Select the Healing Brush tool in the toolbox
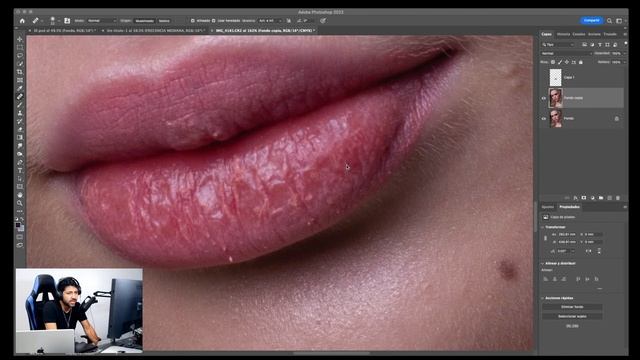The width and height of the screenshot is (640, 360). (x=20, y=96)
